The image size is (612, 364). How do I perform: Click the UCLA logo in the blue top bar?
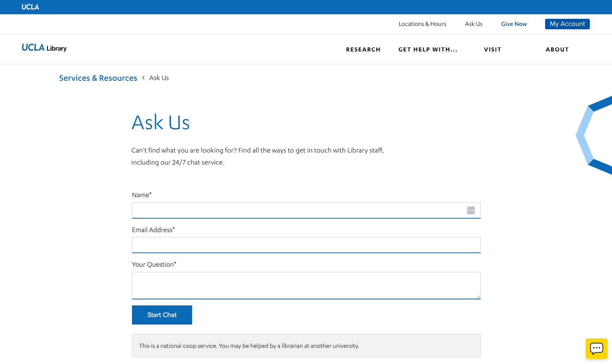pos(30,7)
